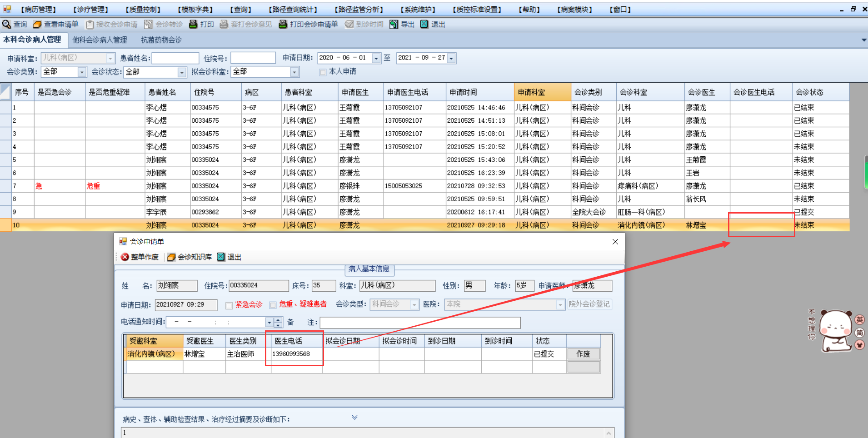The height and width of the screenshot is (438, 868).
Task: Click the 查询 magnifier icon in toolbar
Action: click(7, 24)
